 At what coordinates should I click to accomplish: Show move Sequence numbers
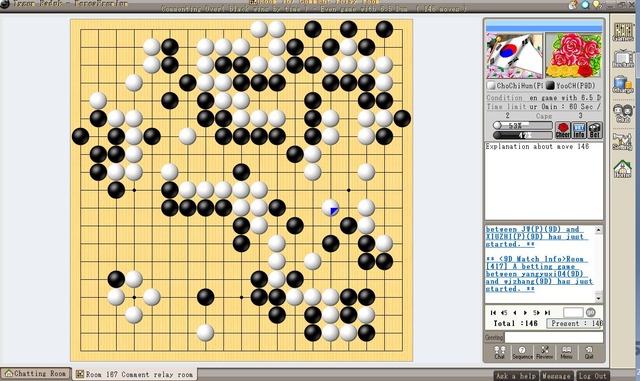pos(522,352)
